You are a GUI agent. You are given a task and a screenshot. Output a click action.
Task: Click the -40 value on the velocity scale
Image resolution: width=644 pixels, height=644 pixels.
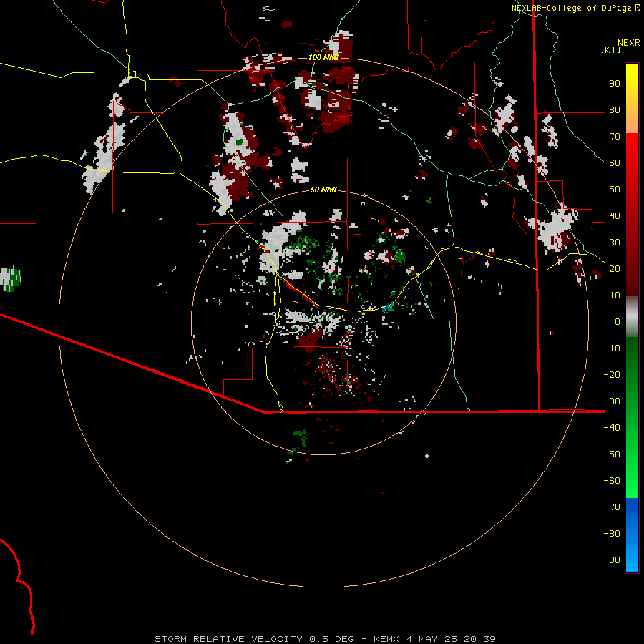pos(612,428)
